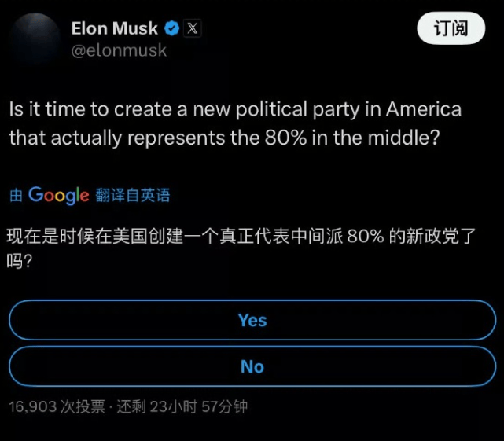The width and height of the screenshot is (504, 441).
Task: Vote Yes in the poll
Action: click(252, 320)
